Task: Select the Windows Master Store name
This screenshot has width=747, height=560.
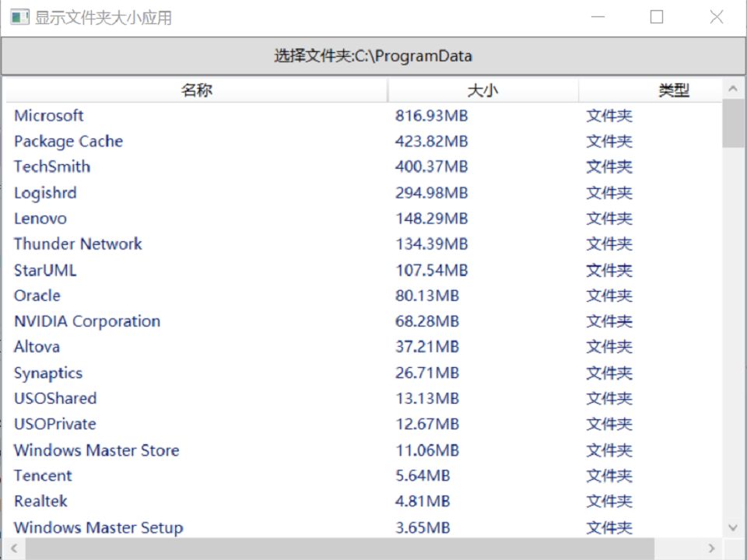Action: tap(96, 450)
